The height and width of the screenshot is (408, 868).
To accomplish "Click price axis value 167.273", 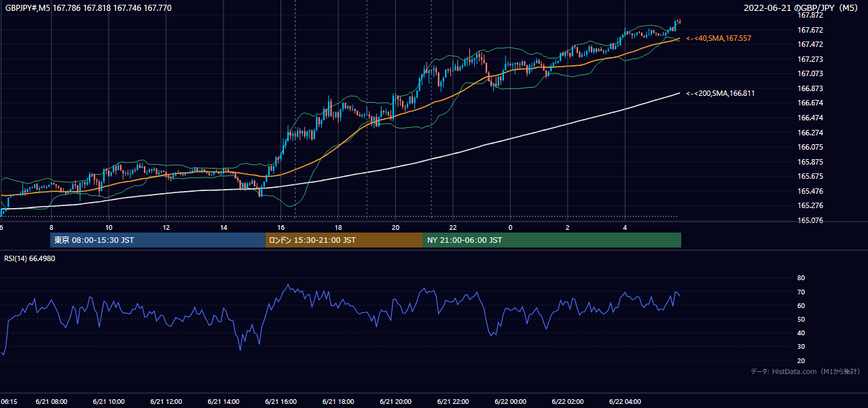I will tap(810, 59).
